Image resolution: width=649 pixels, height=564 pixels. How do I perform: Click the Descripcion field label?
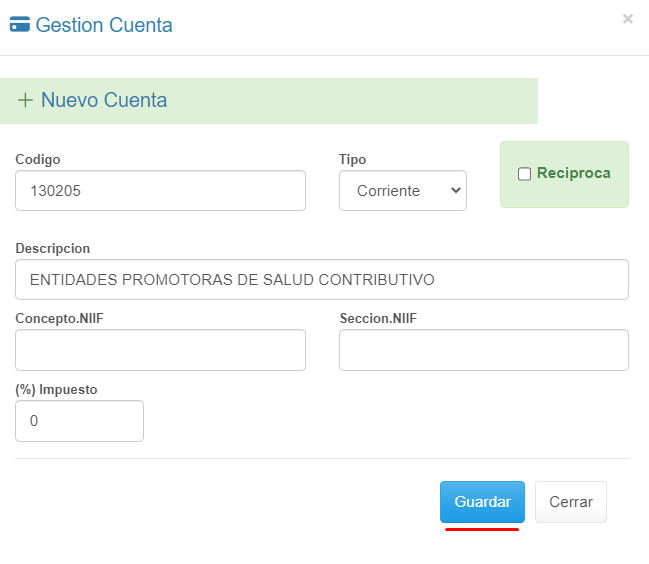[52, 248]
